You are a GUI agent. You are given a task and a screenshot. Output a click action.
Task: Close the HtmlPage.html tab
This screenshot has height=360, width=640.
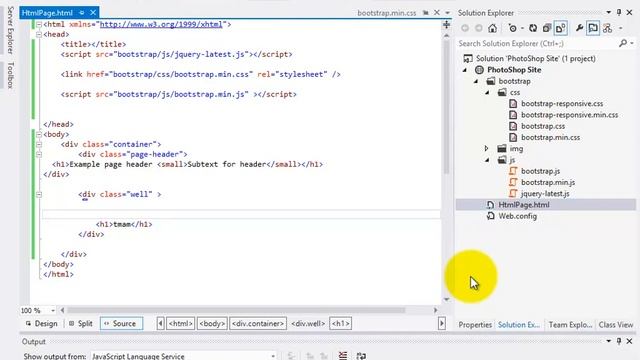[93, 13]
